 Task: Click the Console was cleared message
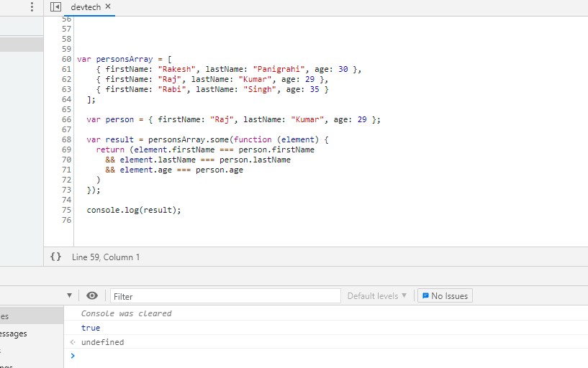tap(127, 313)
